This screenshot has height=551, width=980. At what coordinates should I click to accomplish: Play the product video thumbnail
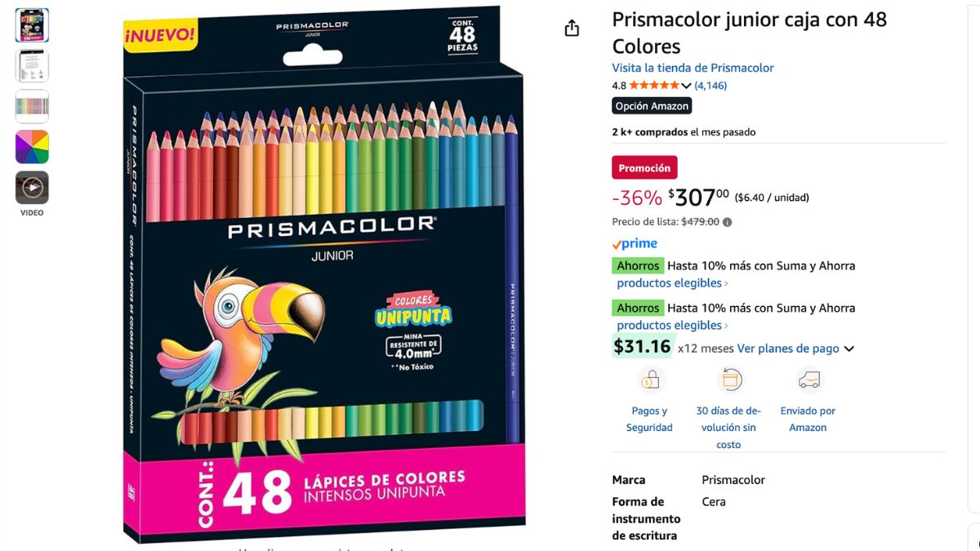pos(32,188)
